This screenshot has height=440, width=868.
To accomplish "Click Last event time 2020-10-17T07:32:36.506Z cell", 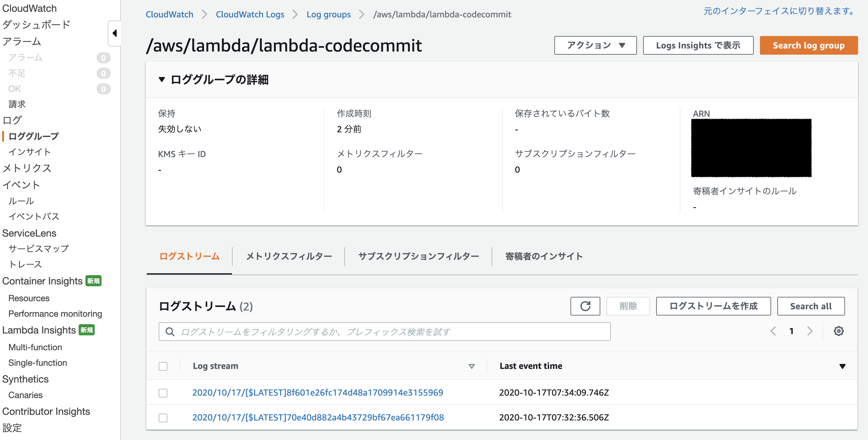I will 554,417.
